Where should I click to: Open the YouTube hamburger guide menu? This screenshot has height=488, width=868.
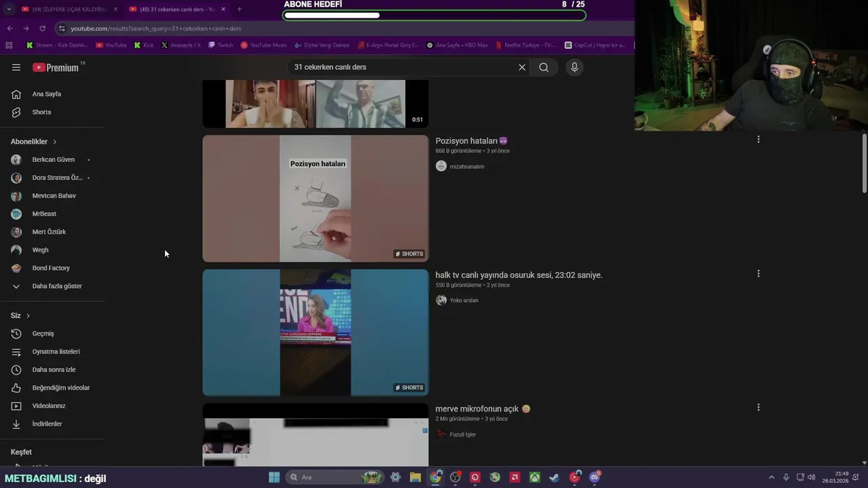pyautogui.click(x=16, y=67)
